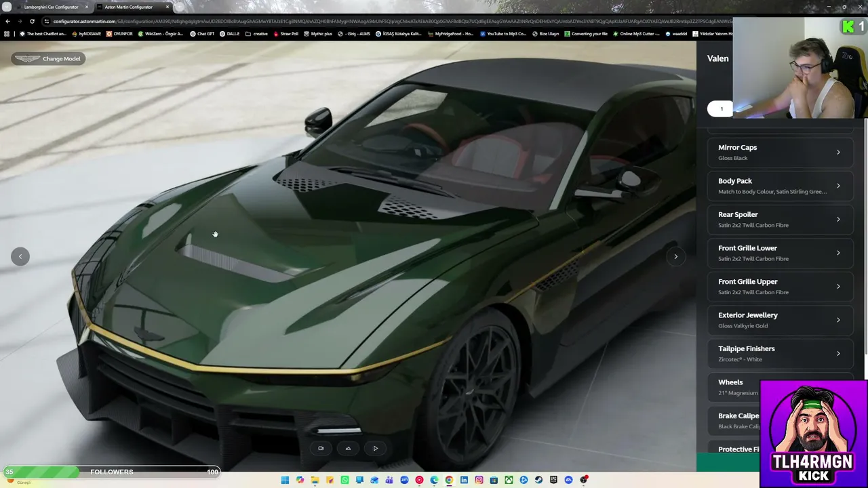Image resolution: width=868 pixels, height=488 pixels.
Task: Show the previous car view arrow
Action: (x=20, y=256)
